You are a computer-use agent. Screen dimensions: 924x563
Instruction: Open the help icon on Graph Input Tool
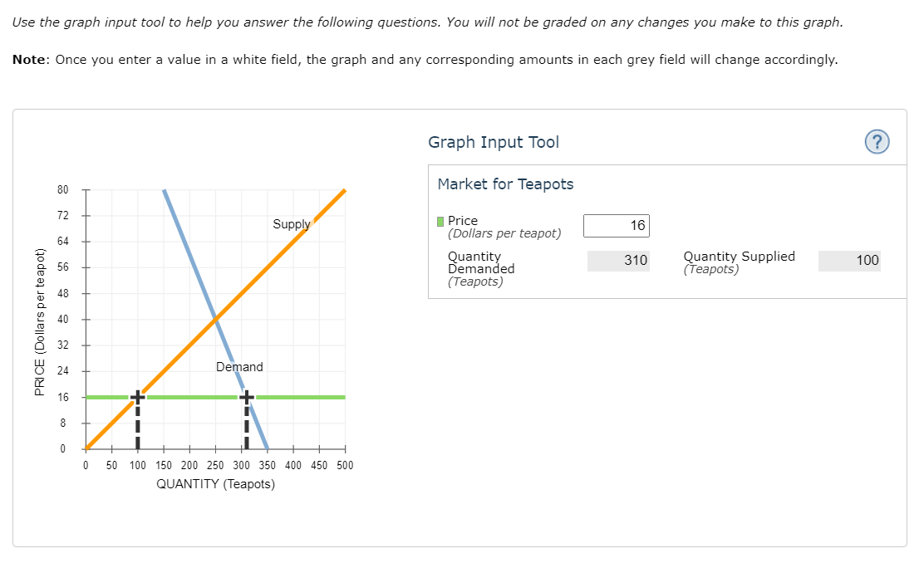tap(878, 142)
